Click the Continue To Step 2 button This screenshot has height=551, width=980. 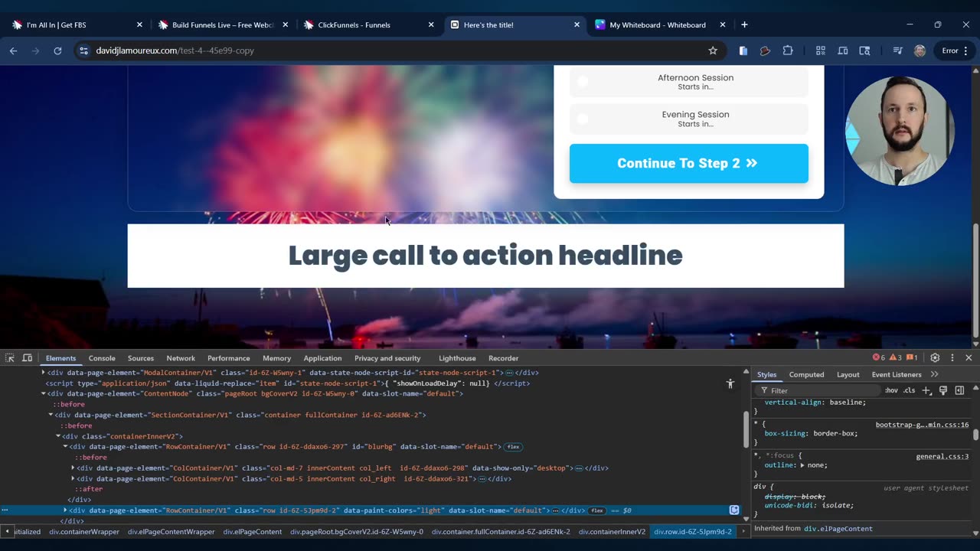pos(689,163)
